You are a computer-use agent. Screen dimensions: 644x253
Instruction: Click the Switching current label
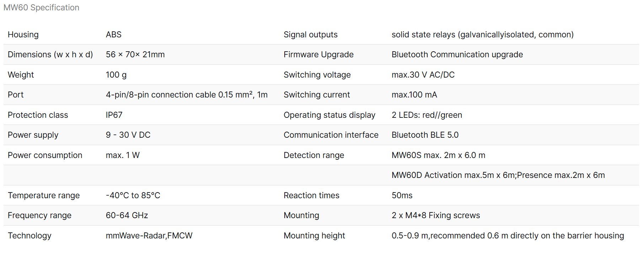316,95
